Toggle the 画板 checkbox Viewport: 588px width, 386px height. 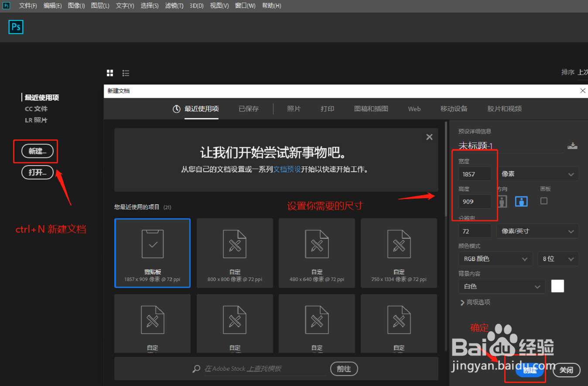pos(544,201)
